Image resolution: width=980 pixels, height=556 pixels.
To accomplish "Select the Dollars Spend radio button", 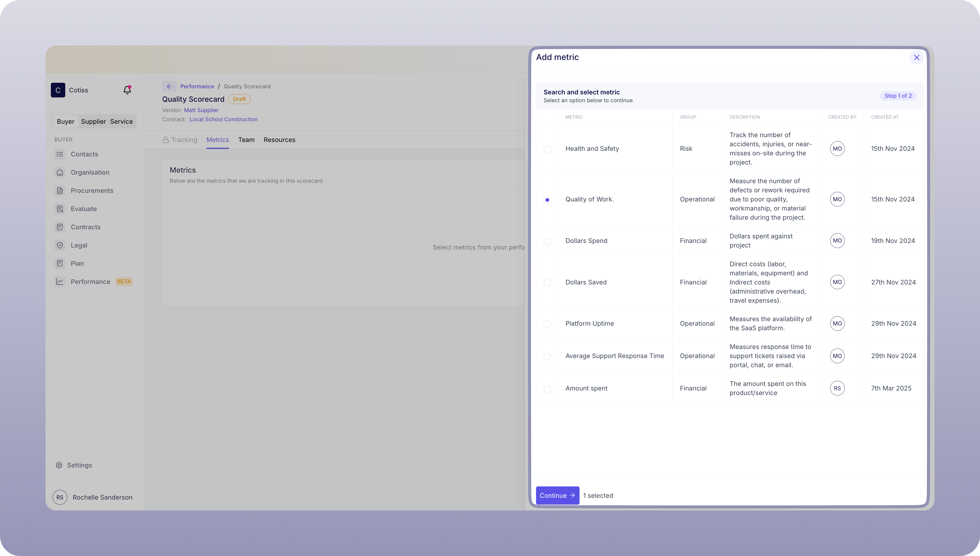I will [547, 241].
